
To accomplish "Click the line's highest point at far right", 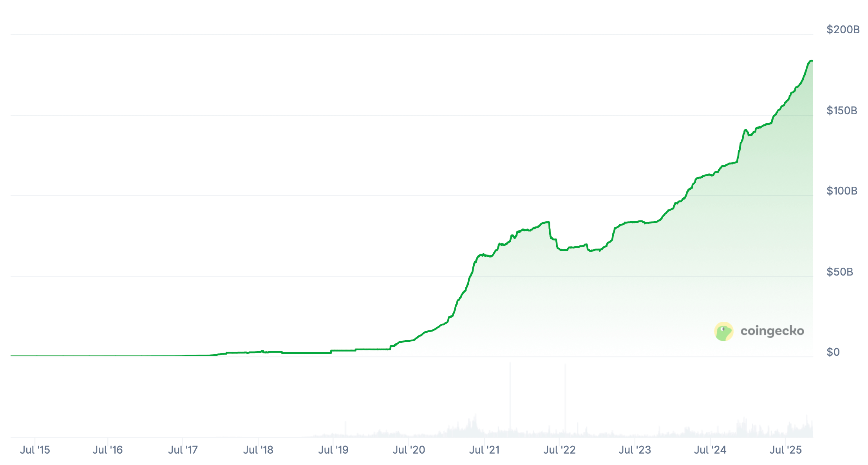I will click(811, 61).
